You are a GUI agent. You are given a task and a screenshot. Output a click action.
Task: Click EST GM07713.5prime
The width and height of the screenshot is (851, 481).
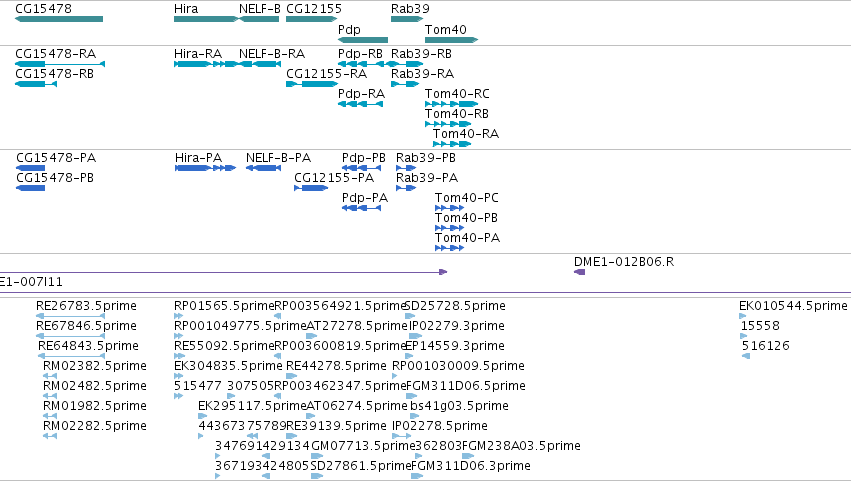tap(363, 446)
